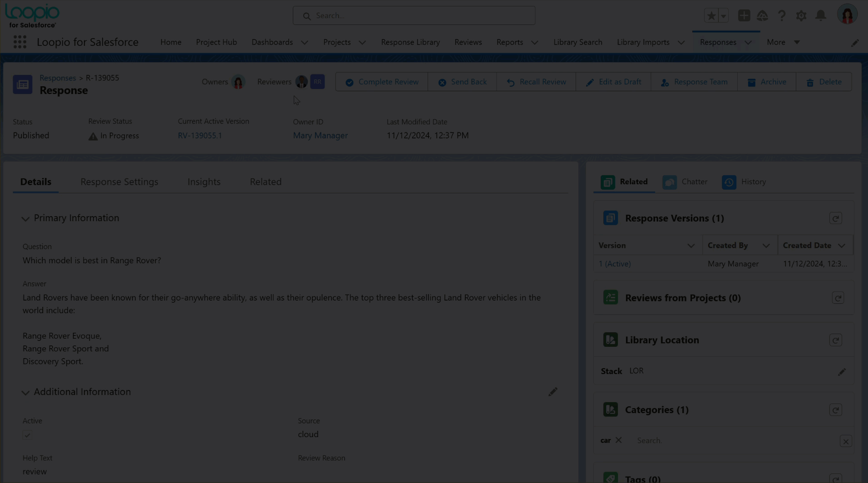The height and width of the screenshot is (483, 868).
Task: Click the Trailhead guidance icon
Action: pyautogui.click(x=762, y=16)
